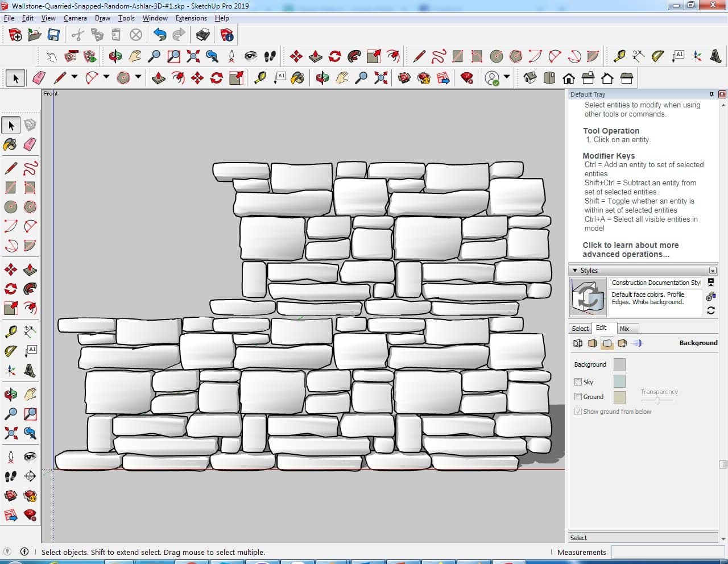Screen dimensions: 728x564
Task: Select the Make Component tool in left toolbar
Action: point(30,125)
